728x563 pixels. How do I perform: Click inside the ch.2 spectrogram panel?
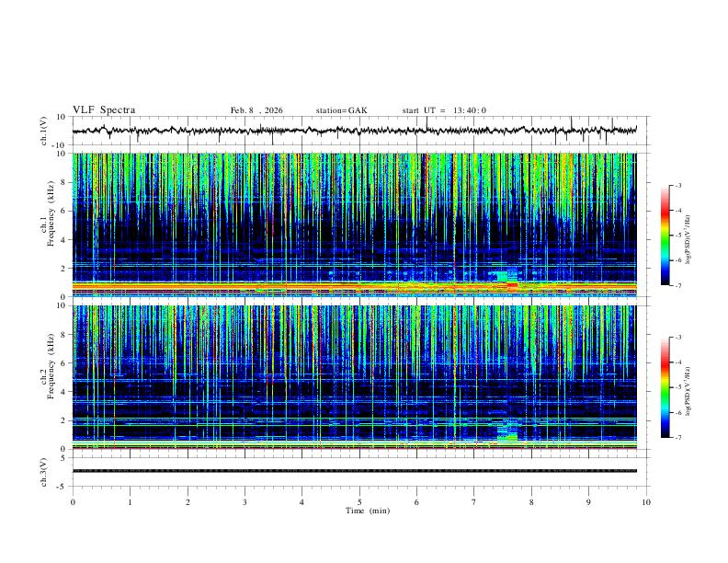point(354,377)
